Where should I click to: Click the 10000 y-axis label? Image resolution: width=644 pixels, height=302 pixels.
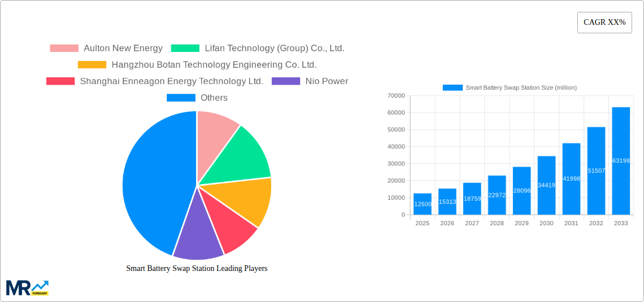tap(397, 198)
